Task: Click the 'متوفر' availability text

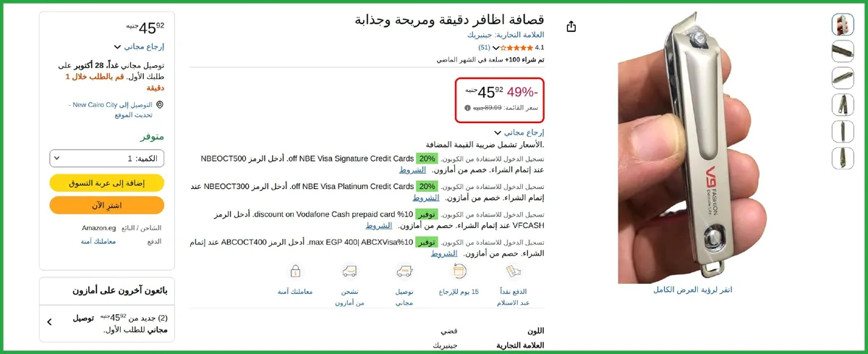Action: click(152, 137)
